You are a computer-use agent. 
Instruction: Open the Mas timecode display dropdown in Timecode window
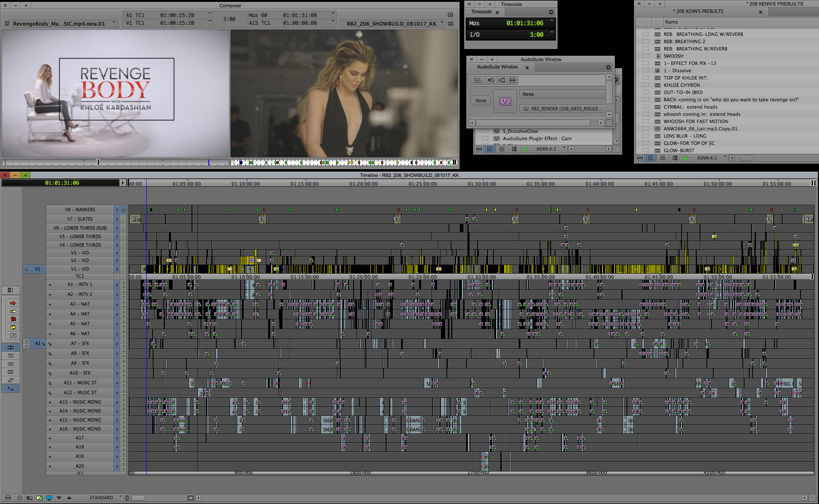[x=552, y=21]
